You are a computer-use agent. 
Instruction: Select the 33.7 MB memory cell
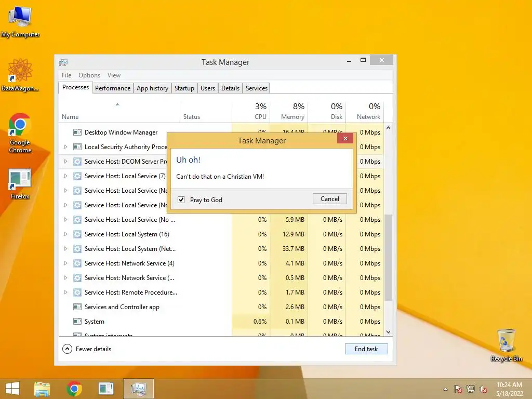pos(289,249)
